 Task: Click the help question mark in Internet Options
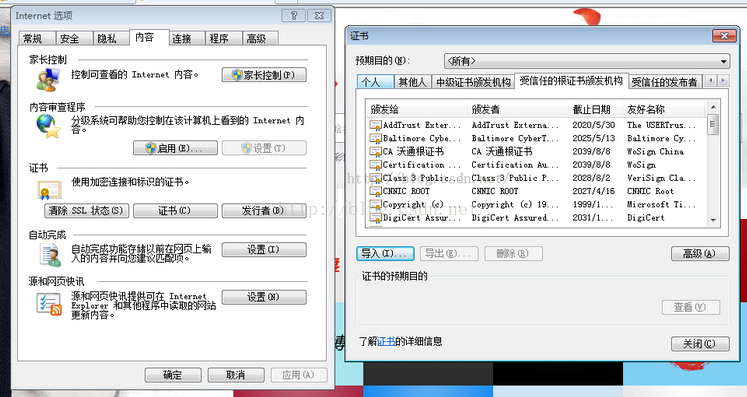pyautogui.click(x=293, y=15)
